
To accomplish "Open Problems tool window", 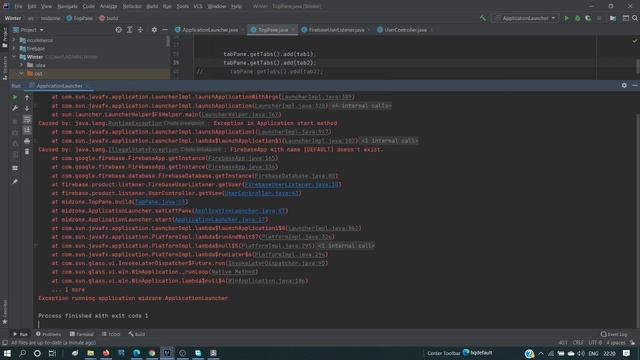I will [x=48, y=334].
